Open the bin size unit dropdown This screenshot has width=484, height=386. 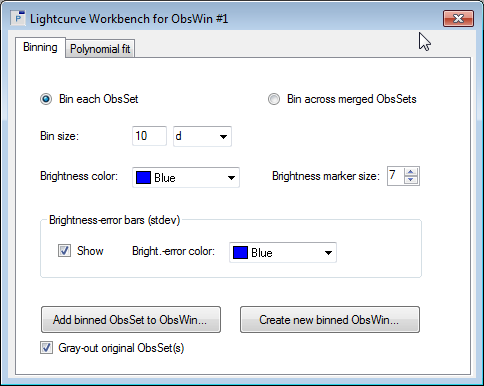click(202, 136)
